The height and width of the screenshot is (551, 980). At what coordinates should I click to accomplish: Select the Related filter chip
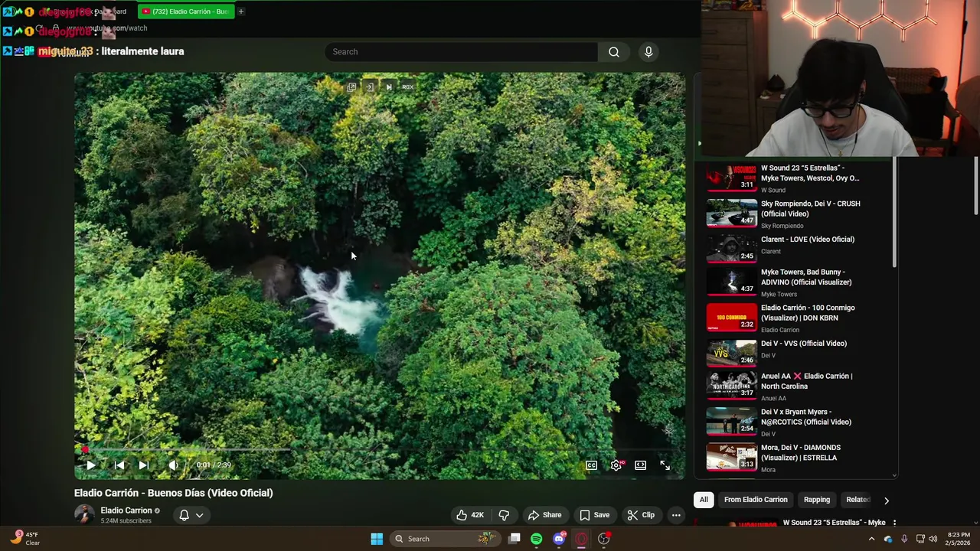click(857, 500)
